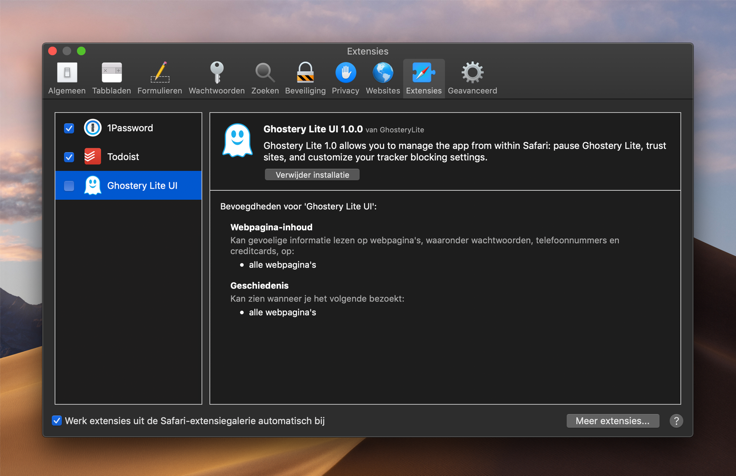Click the Geschiedenis heading

point(259,285)
